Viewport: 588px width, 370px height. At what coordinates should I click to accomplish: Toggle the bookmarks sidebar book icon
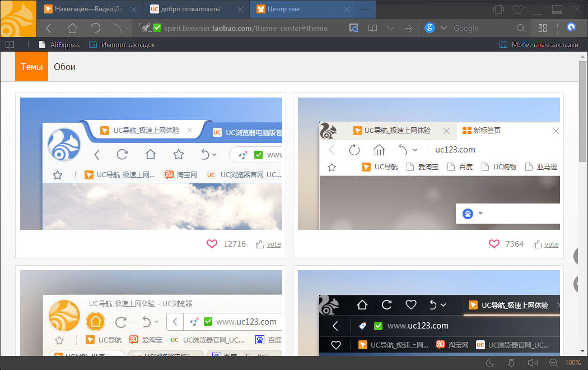pos(10,45)
